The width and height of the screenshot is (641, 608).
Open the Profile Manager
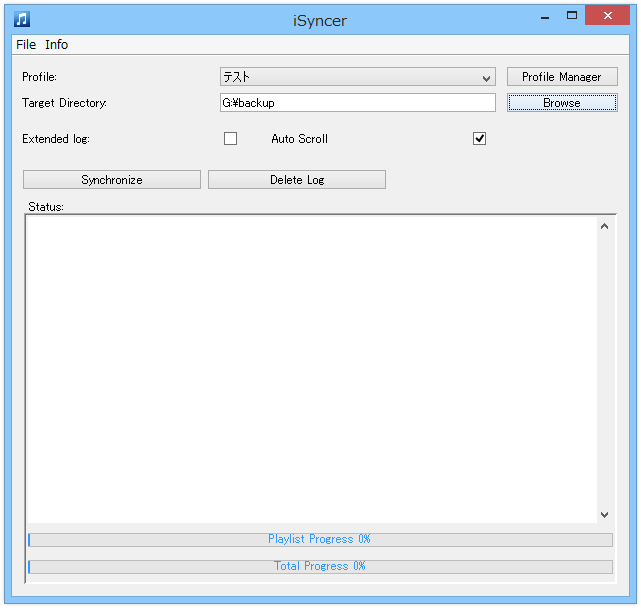562,77
